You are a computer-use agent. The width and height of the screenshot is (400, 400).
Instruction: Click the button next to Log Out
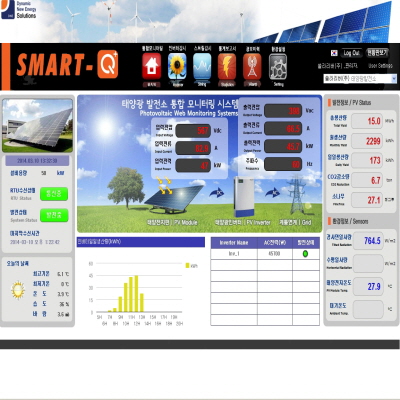377,53
